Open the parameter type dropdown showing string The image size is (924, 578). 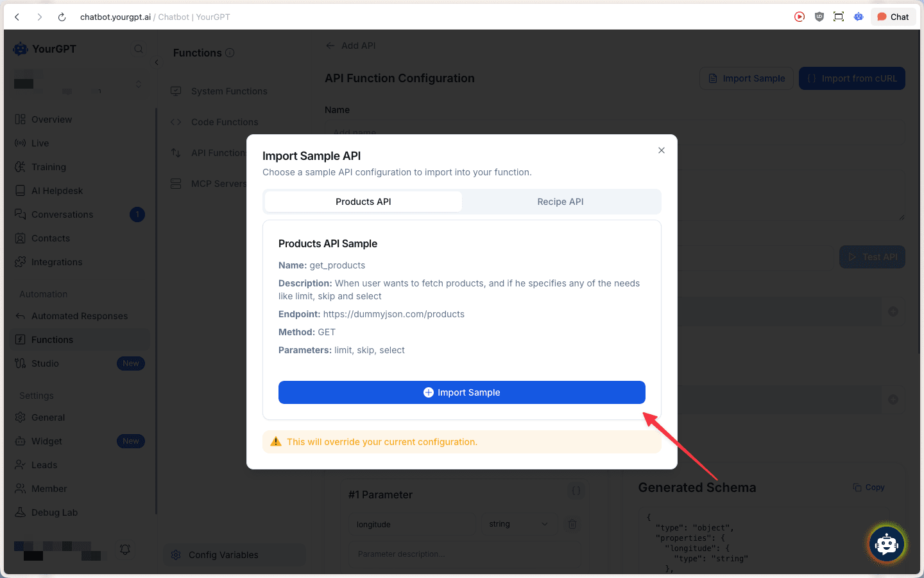click(x=518, y=524)
